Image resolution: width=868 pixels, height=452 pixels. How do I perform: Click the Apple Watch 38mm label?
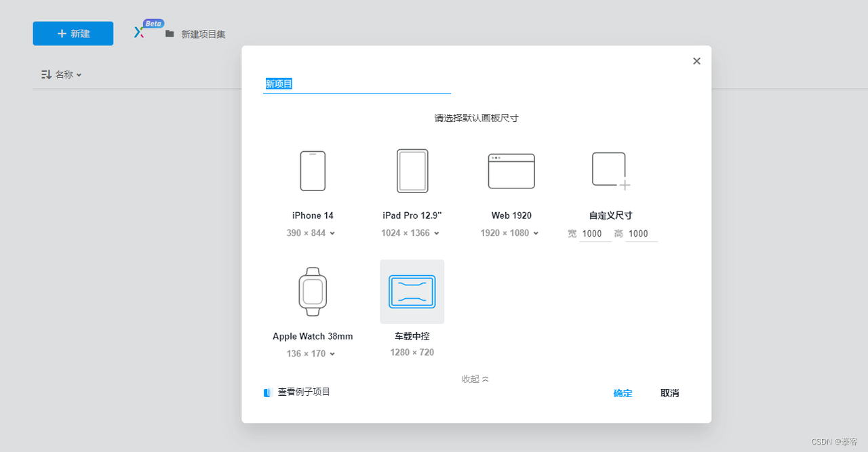coord(313,336)
